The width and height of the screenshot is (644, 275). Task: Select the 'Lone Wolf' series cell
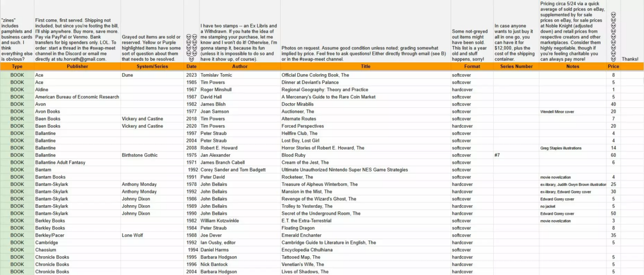point(133,235)
